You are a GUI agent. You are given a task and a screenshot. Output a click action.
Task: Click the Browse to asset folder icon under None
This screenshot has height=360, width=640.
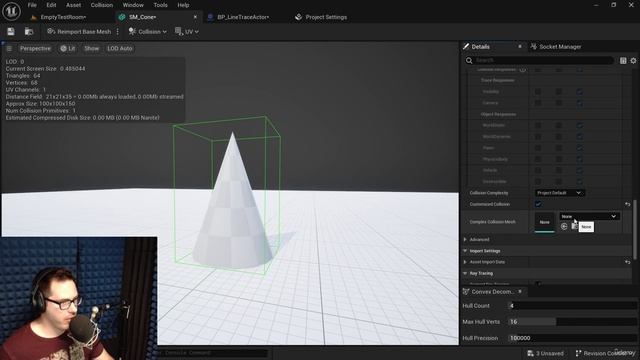coord(574,226)
